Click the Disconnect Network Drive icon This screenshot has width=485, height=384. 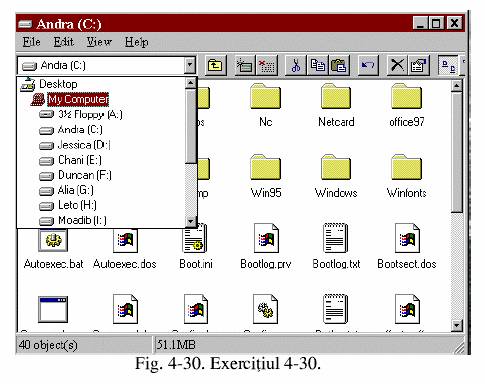[266, 65]
